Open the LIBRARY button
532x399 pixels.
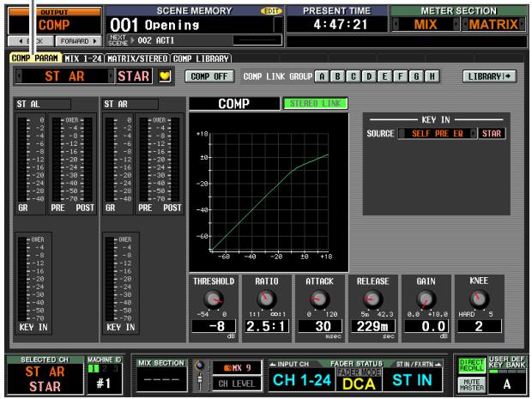click(x=490, y=76)
